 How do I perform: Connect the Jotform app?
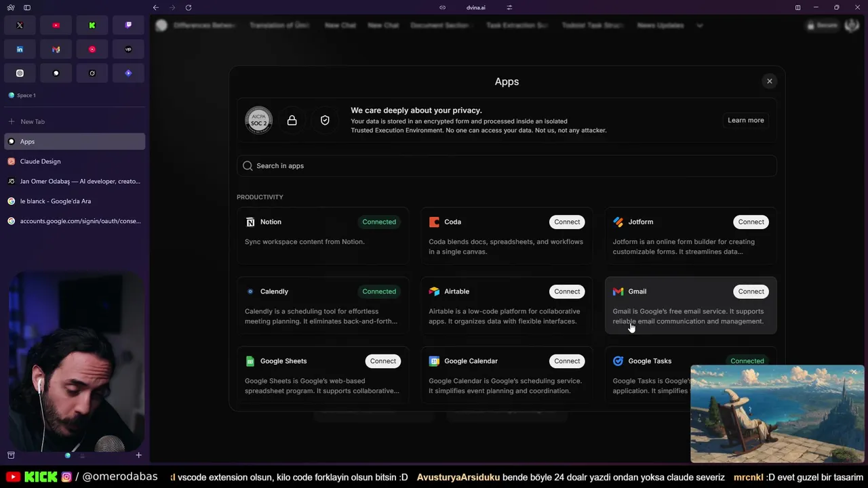click(751, 222)
